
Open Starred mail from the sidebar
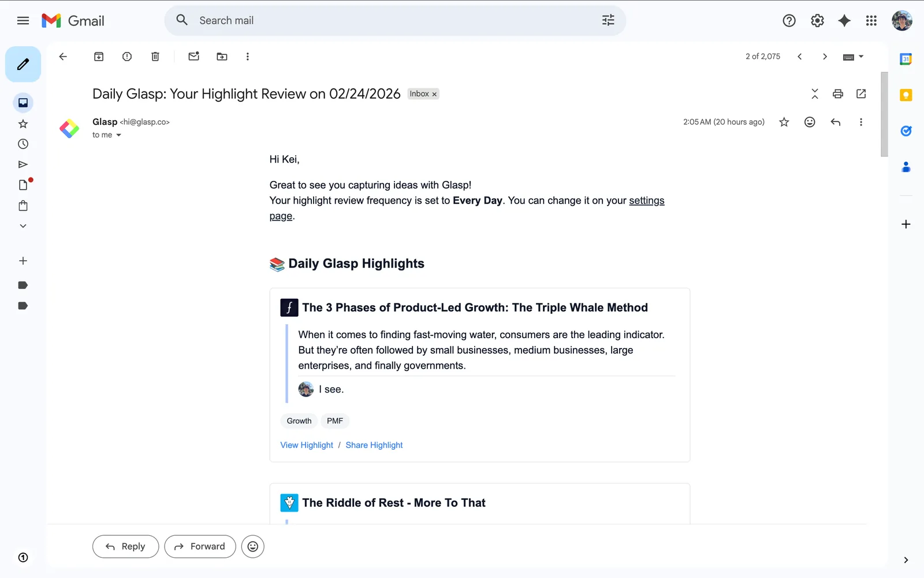point(23,124)
